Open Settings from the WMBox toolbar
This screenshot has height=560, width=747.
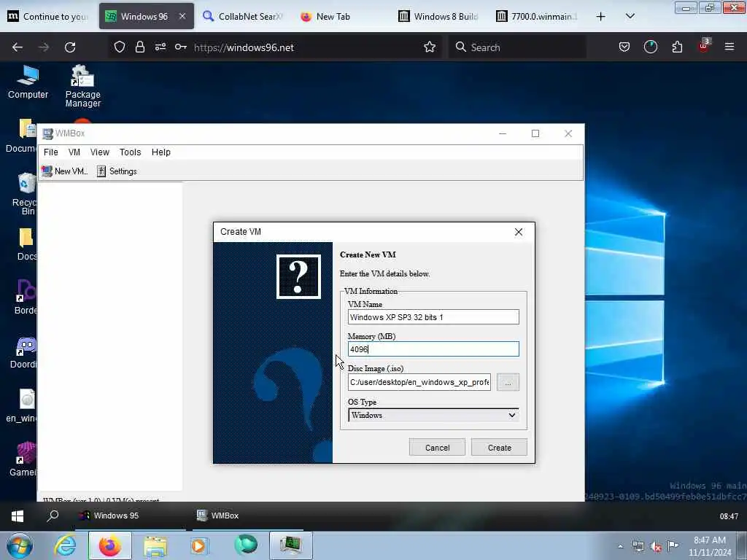117,171
